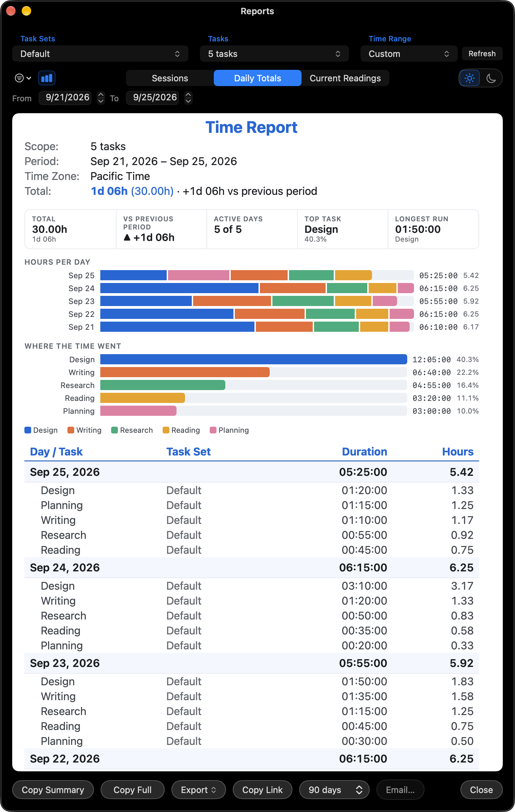Click the yellow Reading legend swatch
This screenshot has width=515, height=812.
[166, 430]
